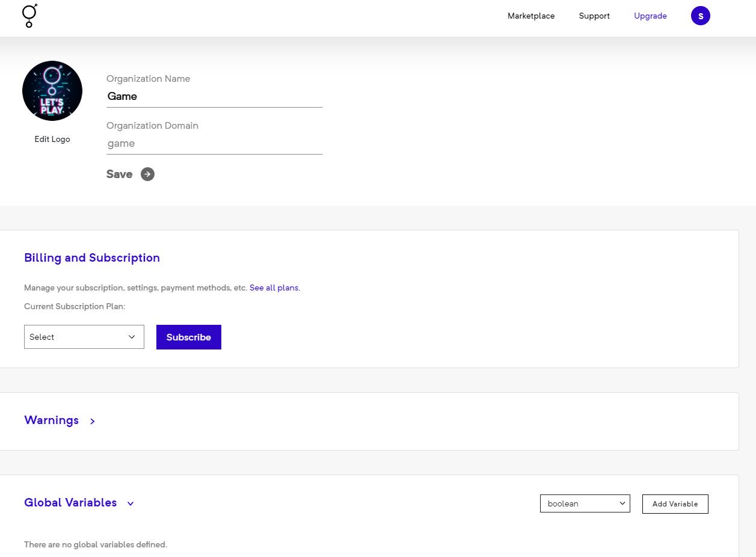This screenshot has width=756, height=557.
Task: Click the Subscribe button
Action: [189, 337]
